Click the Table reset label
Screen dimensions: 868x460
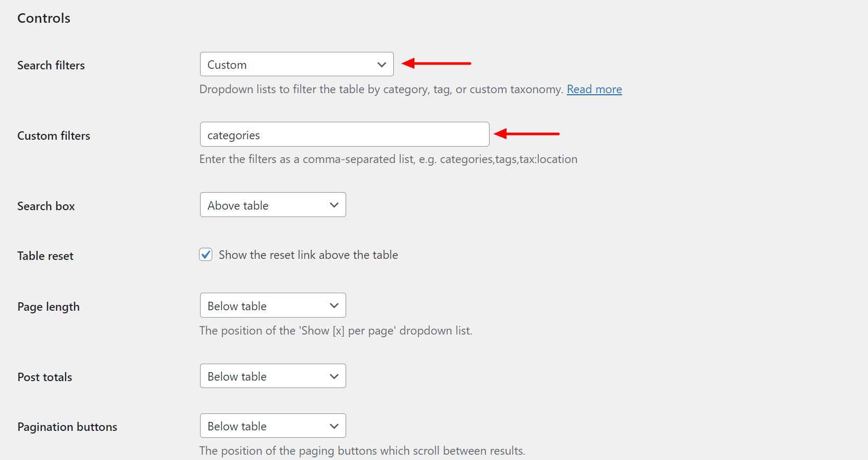[45, 256]
